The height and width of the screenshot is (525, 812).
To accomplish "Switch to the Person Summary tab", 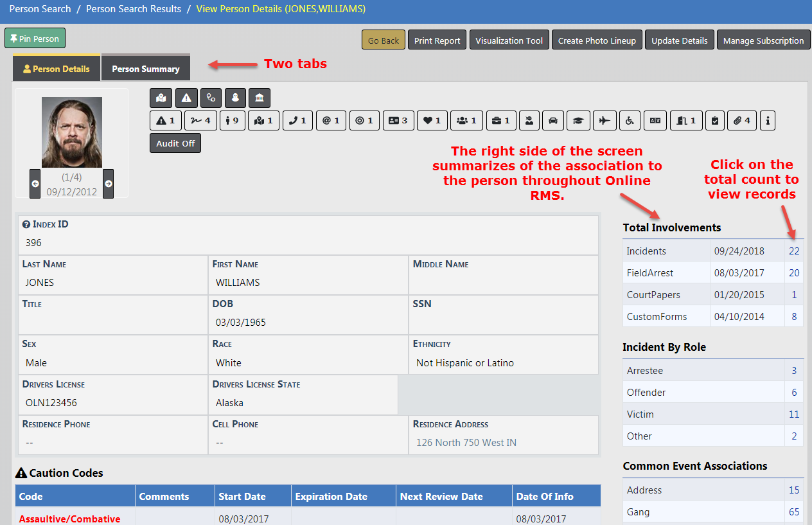I will tap(145, 69).
